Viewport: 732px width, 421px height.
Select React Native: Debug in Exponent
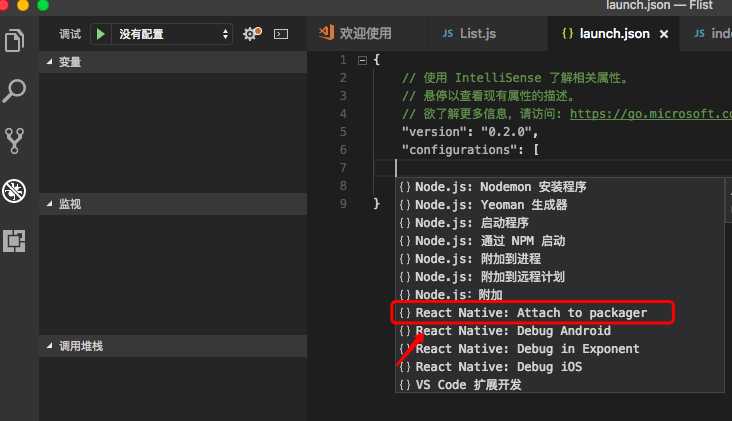tap(559, 349)
